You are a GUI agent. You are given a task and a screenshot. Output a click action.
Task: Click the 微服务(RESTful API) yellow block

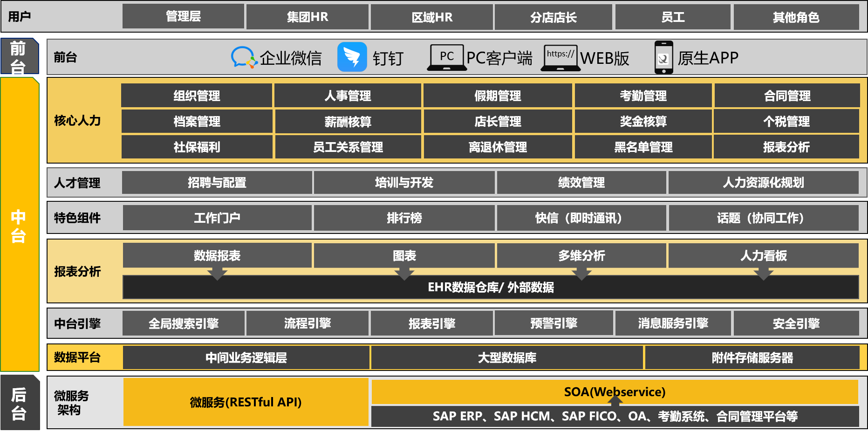tap(246, 402)
